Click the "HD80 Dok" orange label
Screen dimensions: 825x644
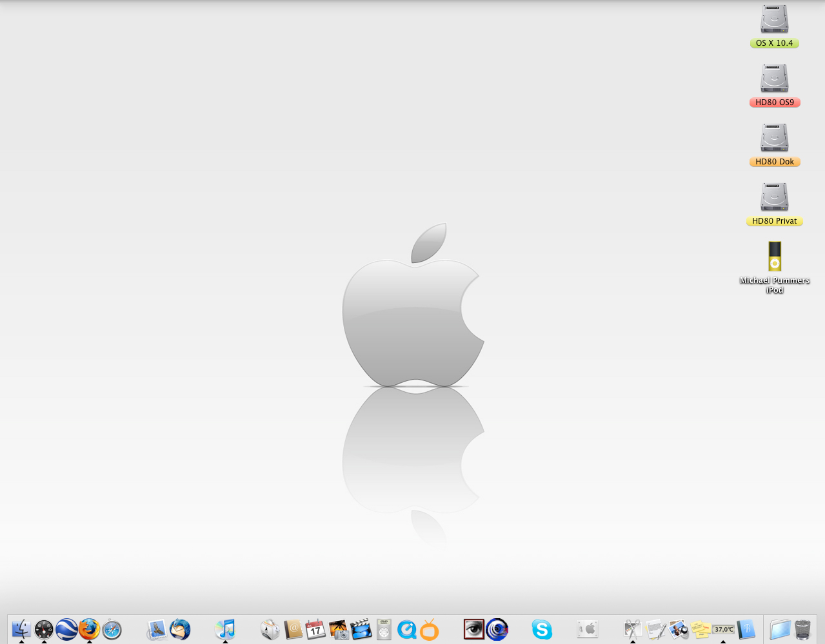click(775, 162)
